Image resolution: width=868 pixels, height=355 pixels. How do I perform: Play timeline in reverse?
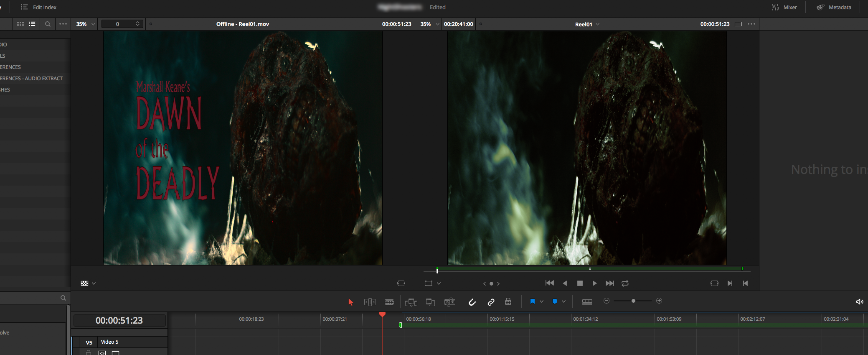[565, 283]
